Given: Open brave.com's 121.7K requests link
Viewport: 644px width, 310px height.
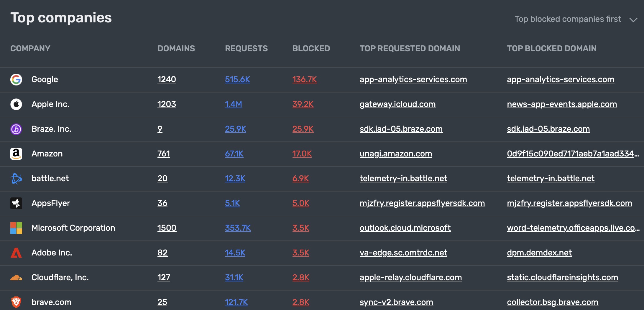Looking at the screenshot, I should 236,302.
